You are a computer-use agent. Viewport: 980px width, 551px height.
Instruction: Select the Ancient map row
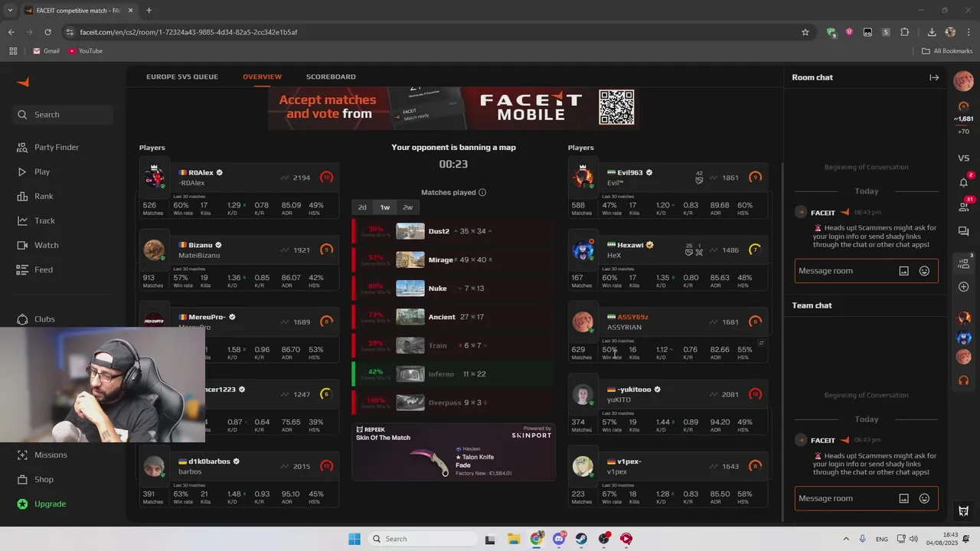coord(453,317)
